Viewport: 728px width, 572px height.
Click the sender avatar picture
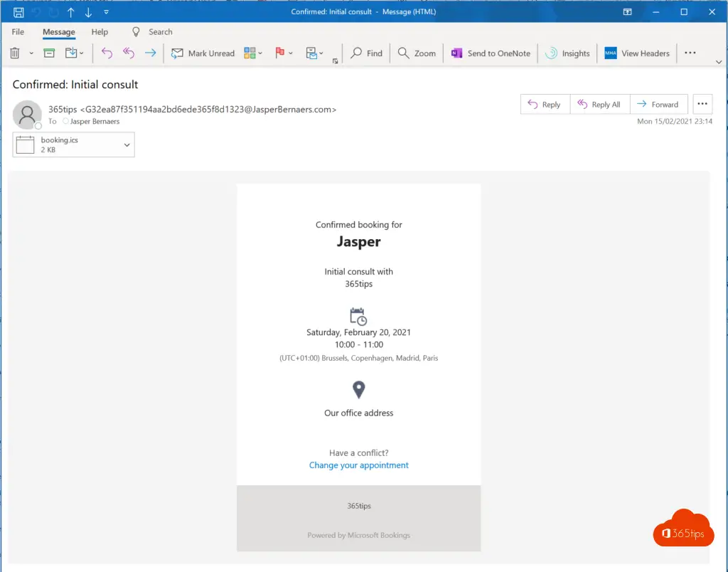click(x=27, y=115)
